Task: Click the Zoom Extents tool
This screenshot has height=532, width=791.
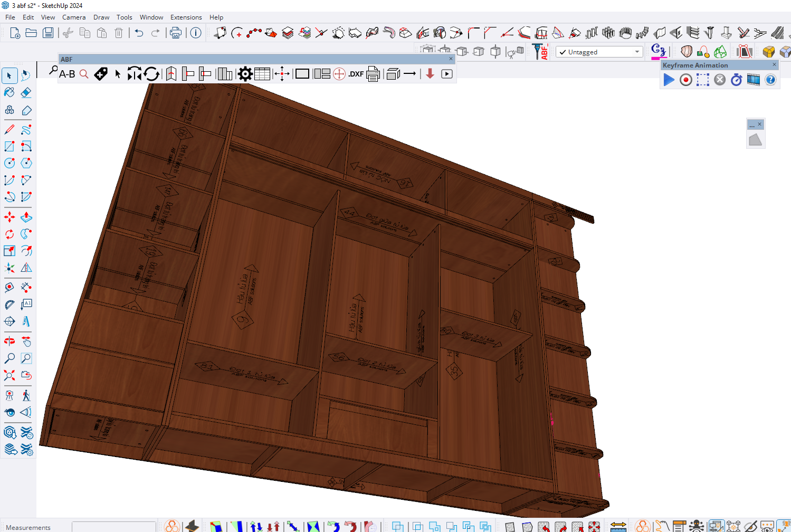Action: pos(9,375)
